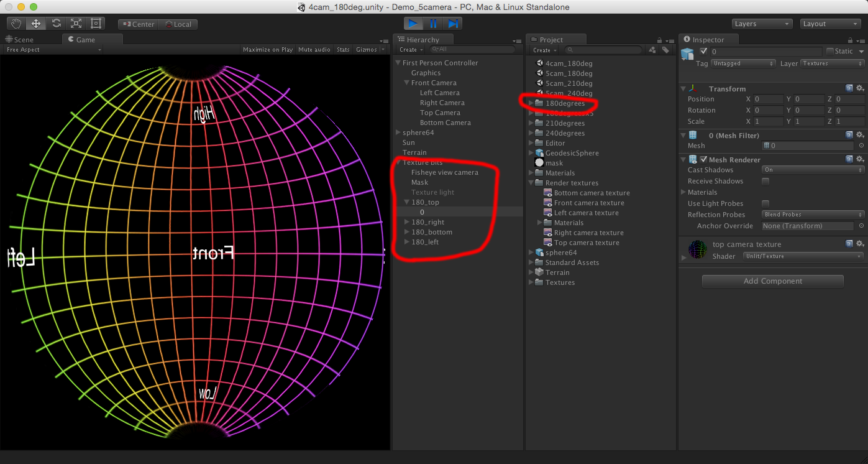Enable the Receive Shadows checkbox
Viewport: 868px width, 464px height.
[x=765, y=182]
